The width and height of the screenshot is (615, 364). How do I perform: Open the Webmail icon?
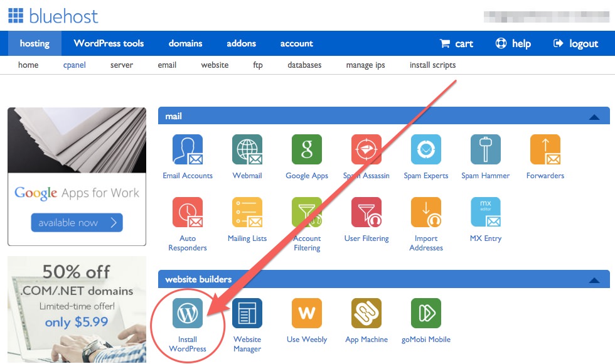click(x=247, y=149)
